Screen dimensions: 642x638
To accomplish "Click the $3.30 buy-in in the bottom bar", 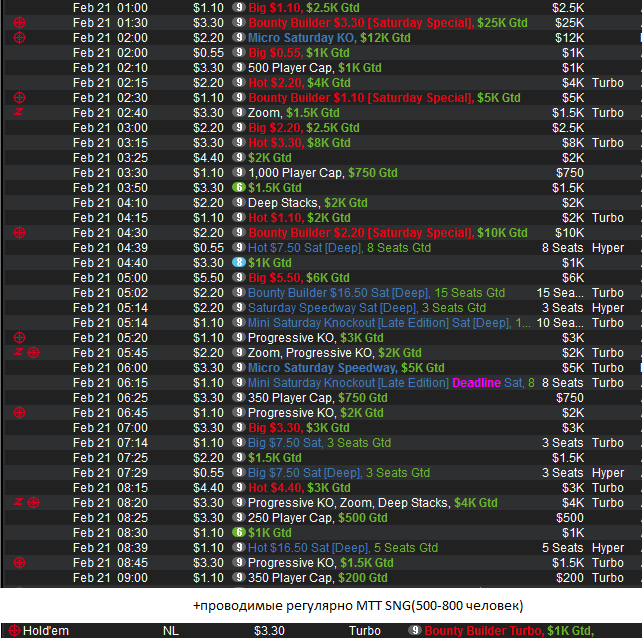I will click(x=269, y=631).
